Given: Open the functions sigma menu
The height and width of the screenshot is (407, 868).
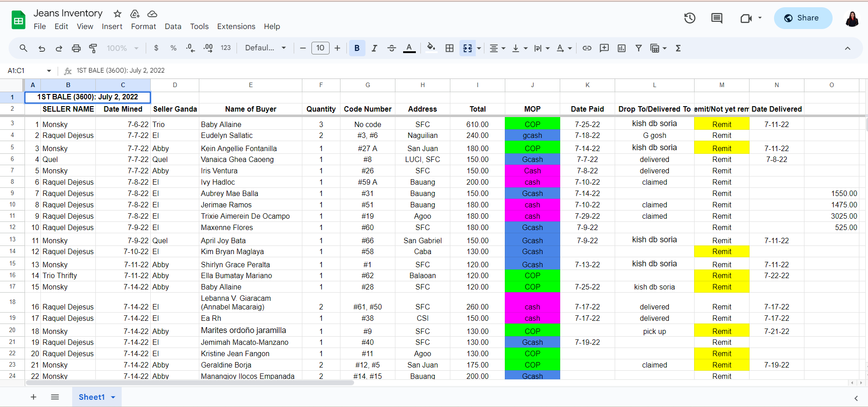Looking at the screenshot, I should [678, 48].
